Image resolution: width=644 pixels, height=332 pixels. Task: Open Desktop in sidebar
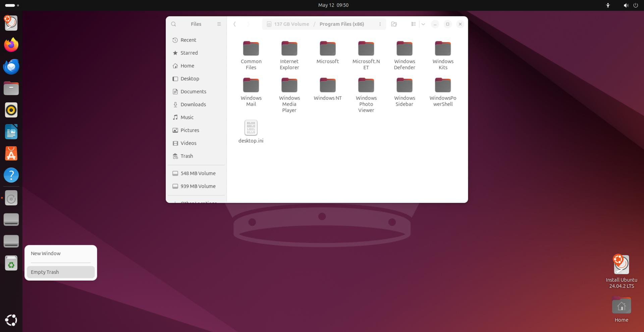tap(196, 79)
